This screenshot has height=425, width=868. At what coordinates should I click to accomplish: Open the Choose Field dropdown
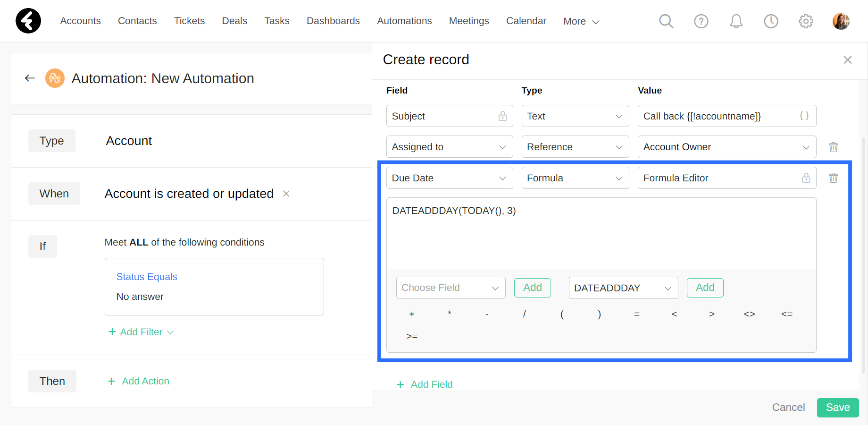click(x=451, y=288)
